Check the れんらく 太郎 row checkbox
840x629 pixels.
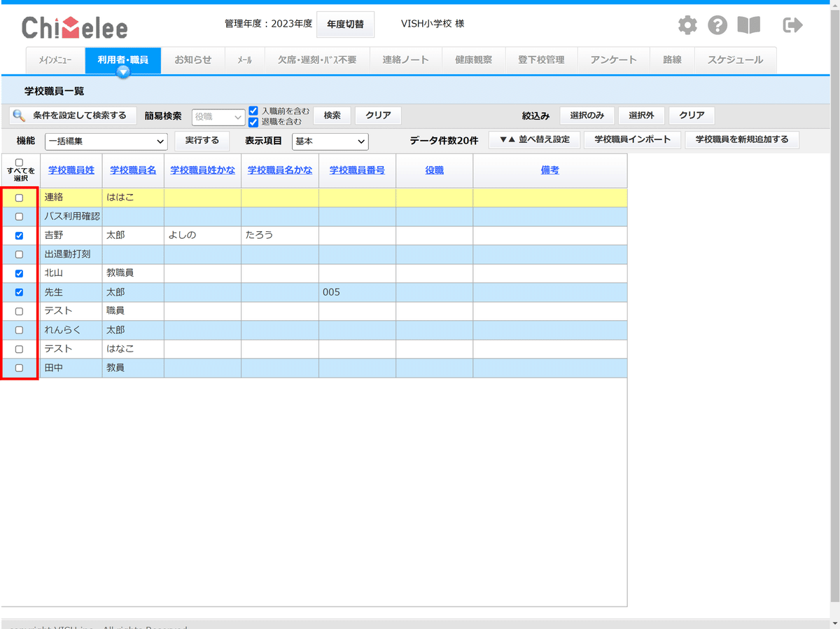(x=19, y=331)
